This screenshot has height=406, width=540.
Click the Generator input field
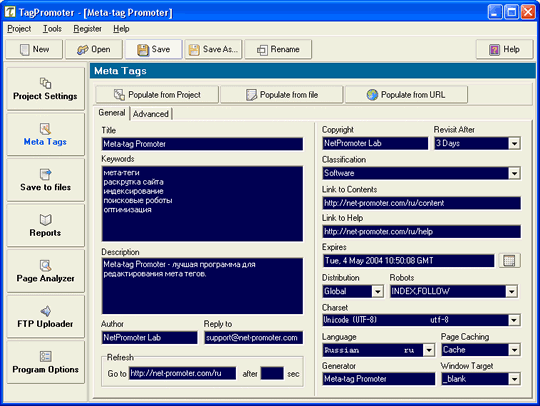pos(379,379)
